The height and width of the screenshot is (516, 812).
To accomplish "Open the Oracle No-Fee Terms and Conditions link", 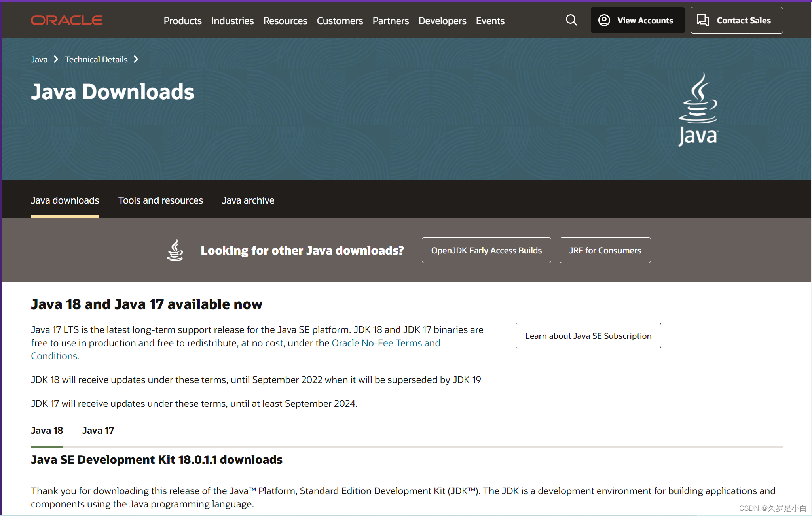I will [386, 343].
